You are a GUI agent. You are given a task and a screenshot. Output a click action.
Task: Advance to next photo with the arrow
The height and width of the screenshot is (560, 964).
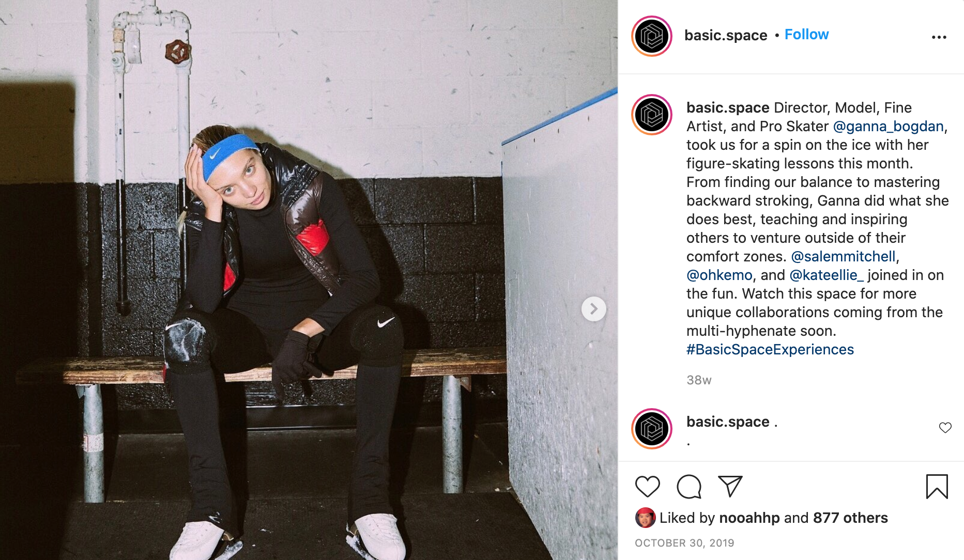pos(593,309)
